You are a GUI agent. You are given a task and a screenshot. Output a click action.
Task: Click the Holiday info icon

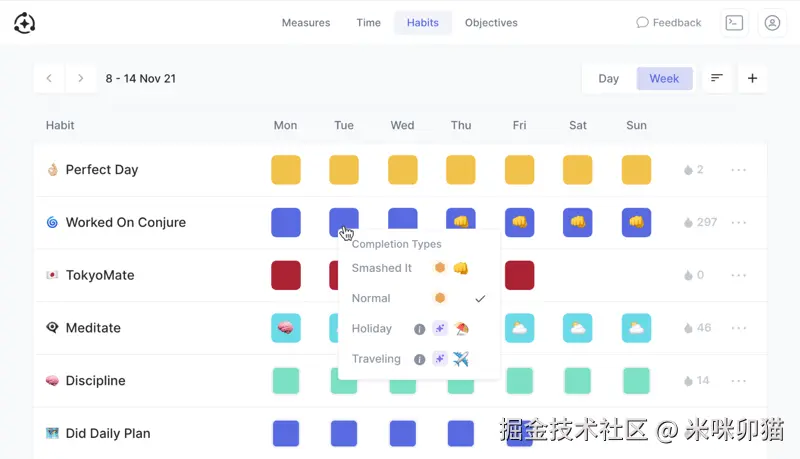(x=419, y=329)
